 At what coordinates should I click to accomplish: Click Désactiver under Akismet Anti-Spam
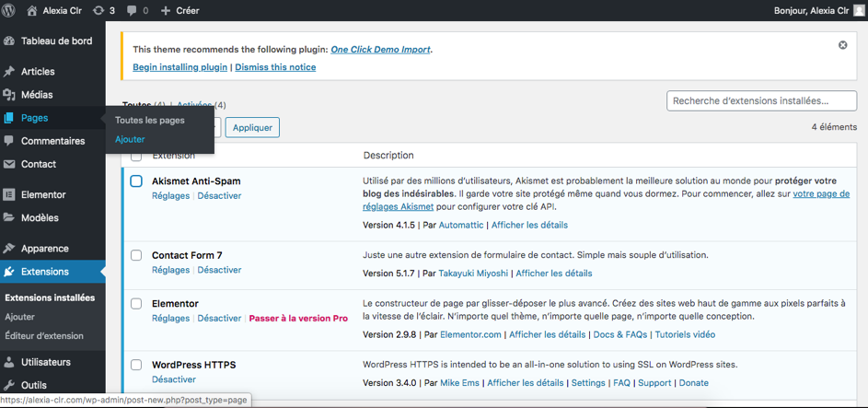[x=219, y=196]
